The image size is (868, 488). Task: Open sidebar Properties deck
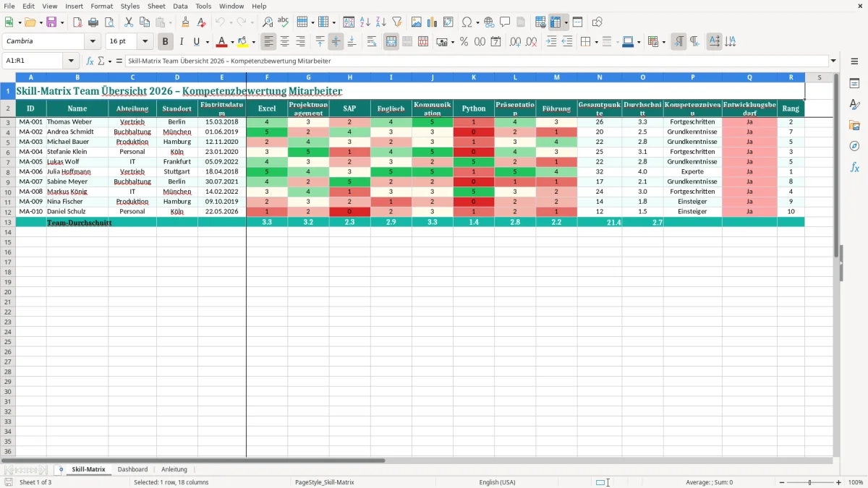click(854, 83)
